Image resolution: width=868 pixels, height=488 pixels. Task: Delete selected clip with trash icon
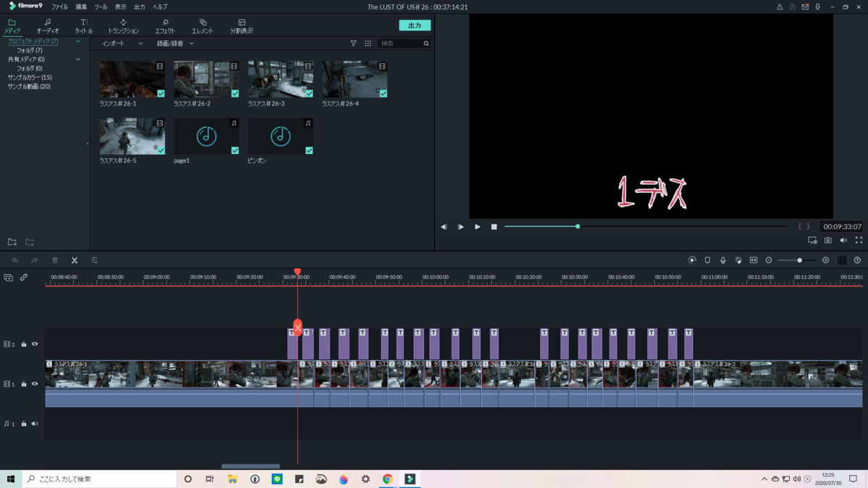coord(54,260)
